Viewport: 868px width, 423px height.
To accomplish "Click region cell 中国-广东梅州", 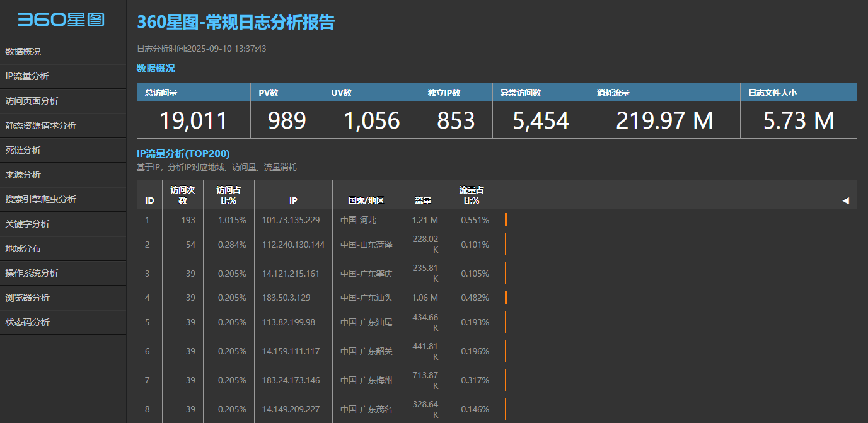I will [x=366, y=380].
